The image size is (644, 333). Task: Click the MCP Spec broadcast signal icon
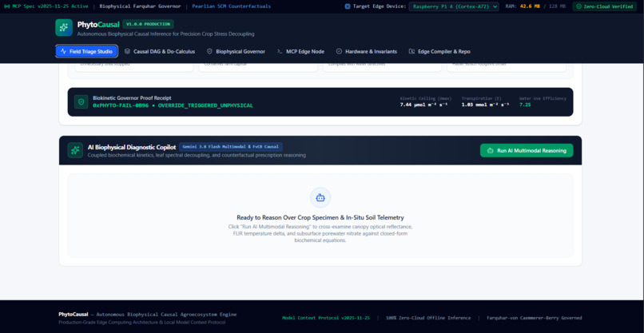coord(6,6)
